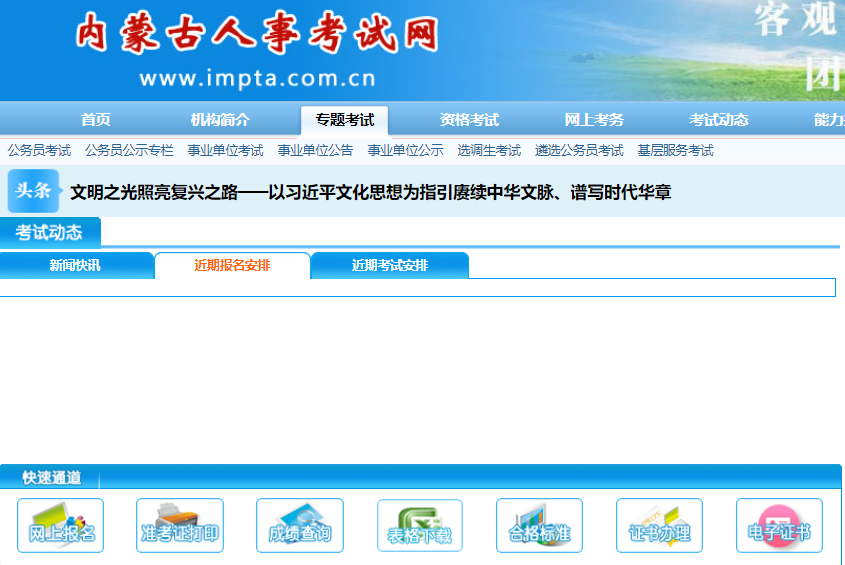Open the 资格考试 navigation menu

(469, 120)
